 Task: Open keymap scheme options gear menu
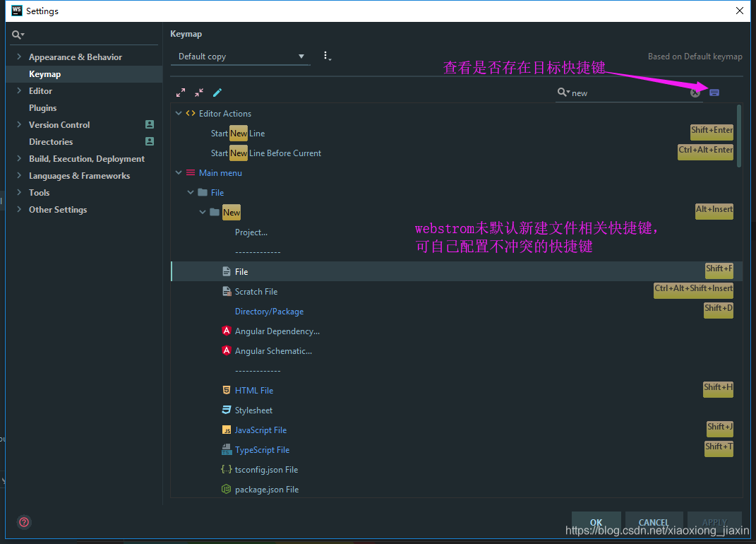[x=327, y=56]
